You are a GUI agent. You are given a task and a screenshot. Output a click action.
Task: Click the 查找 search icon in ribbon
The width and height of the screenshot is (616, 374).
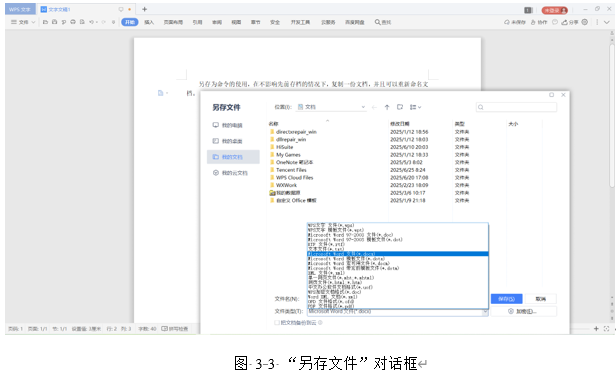click(x=383, y=22)
